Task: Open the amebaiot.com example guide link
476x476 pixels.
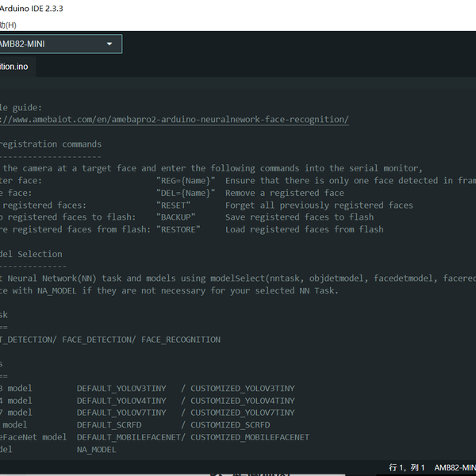Action: [175, 120]
